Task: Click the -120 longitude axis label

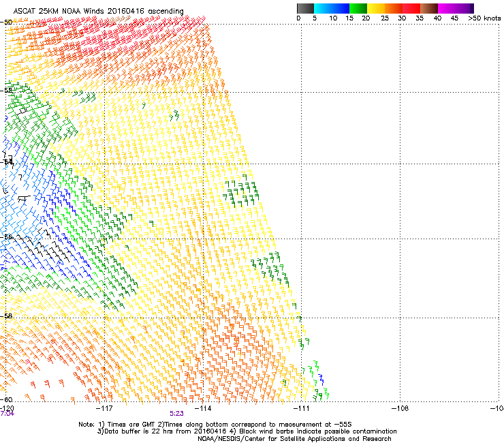Action: [x=7, y=408]
